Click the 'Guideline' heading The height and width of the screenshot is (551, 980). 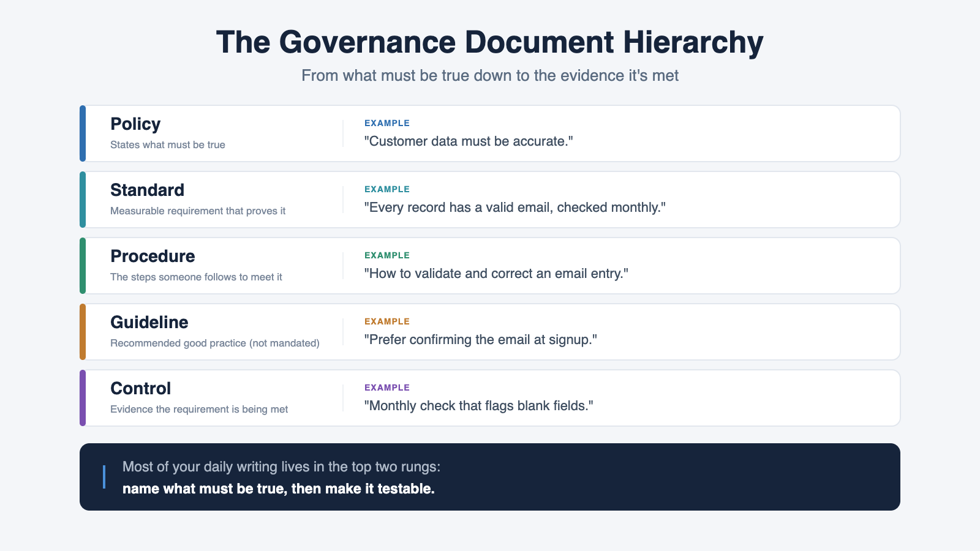point(149,322)
